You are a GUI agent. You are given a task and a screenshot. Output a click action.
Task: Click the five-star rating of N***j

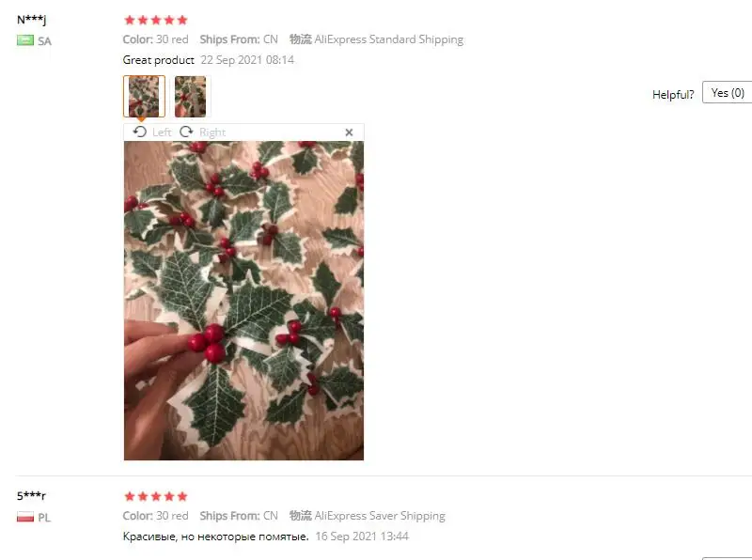pos(156,20)
